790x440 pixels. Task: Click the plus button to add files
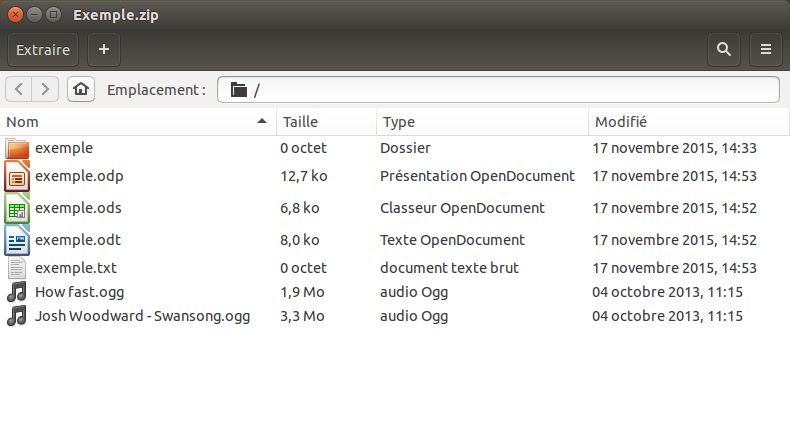click(x=104, y=49)
